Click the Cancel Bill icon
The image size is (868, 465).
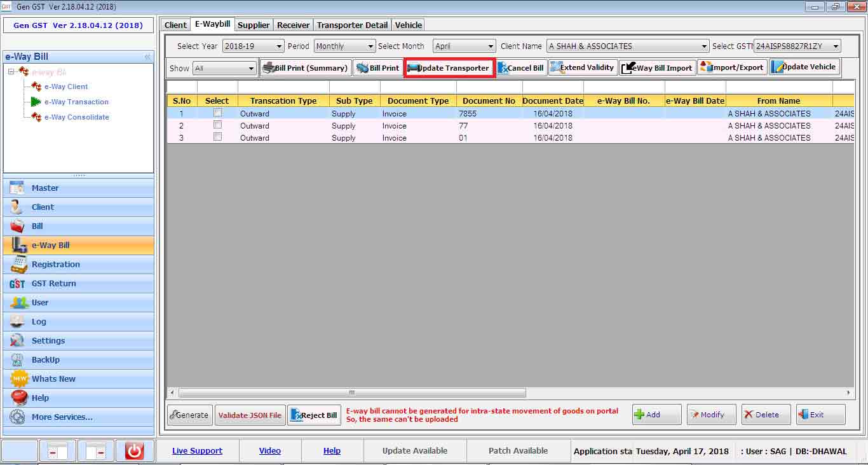[x=521, y=68]
